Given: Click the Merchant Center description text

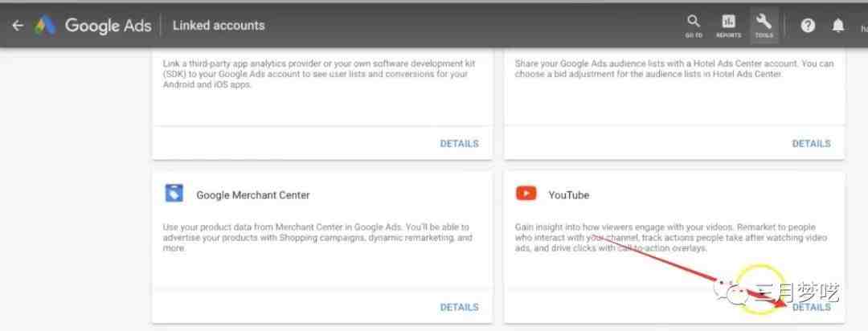Looking at the screenshot, I should coord(317,238).
